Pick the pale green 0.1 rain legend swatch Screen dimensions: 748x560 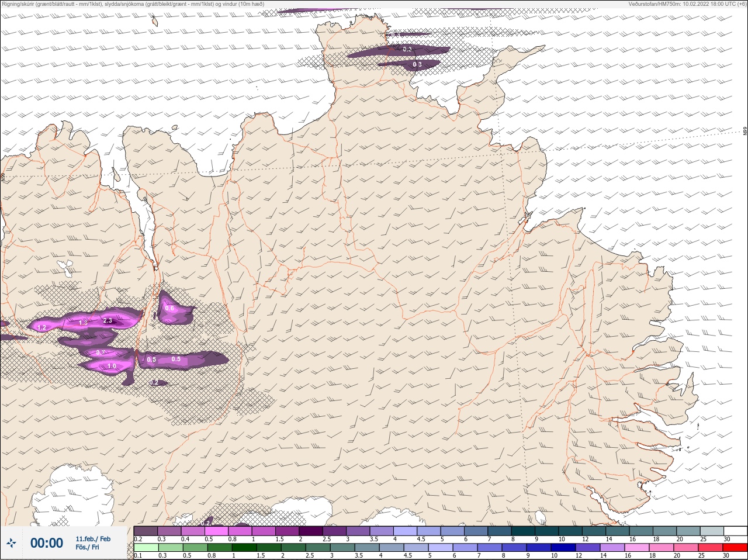coord(146,548)
